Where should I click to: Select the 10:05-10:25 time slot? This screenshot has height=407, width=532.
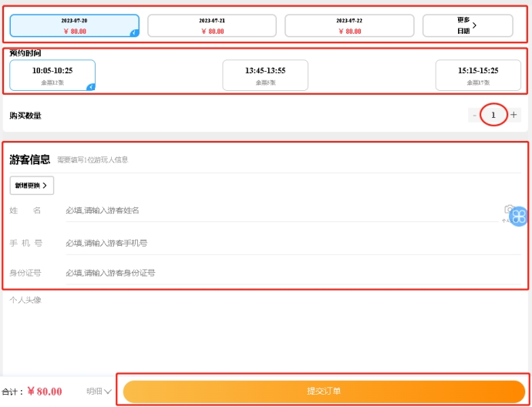click(x=52, y=75)
